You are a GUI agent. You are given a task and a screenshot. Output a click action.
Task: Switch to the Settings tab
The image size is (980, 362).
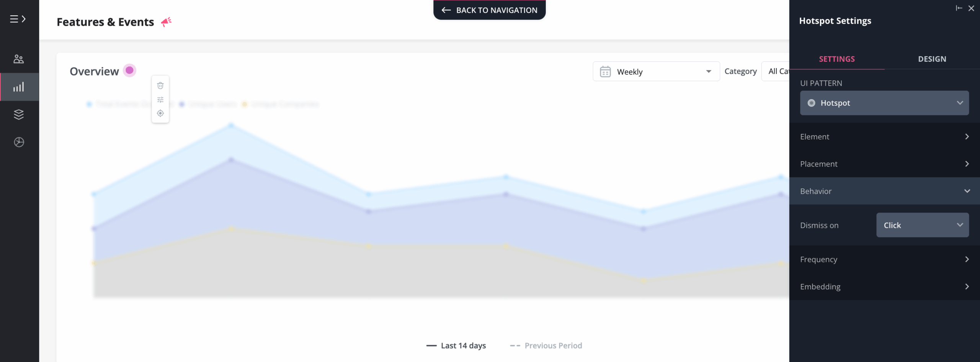(x=836, y=59)
